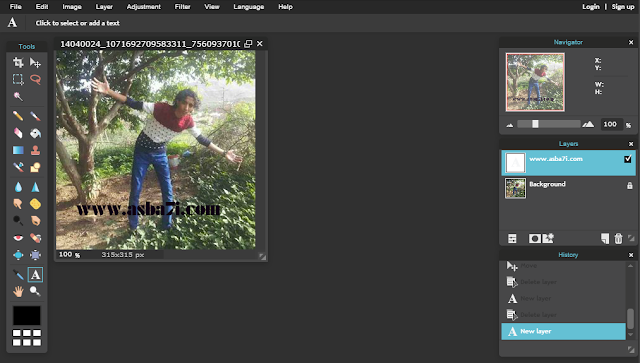Viewport: 640px width, 363px height.
Task: Pick the Eraser tool
Action: point(18,133)
